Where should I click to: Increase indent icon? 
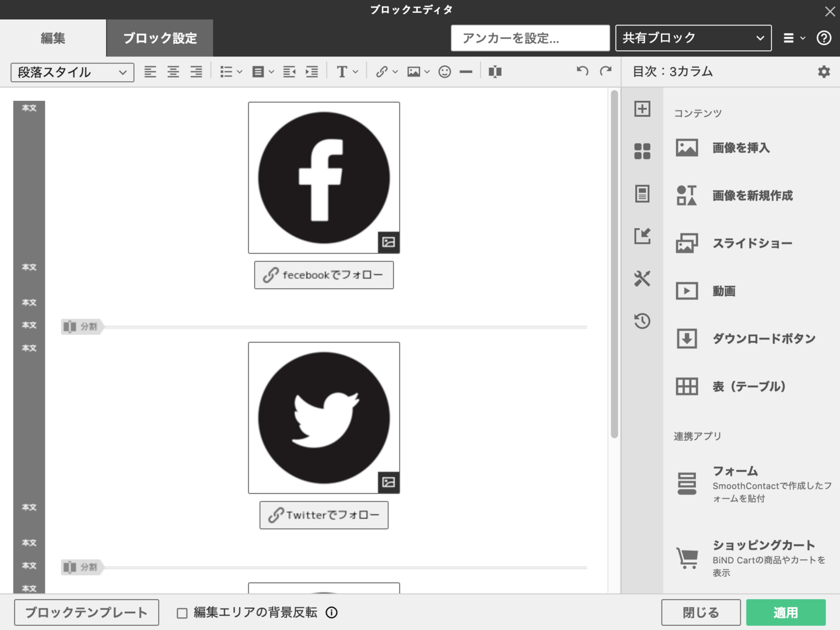click(x=312, y=72)
